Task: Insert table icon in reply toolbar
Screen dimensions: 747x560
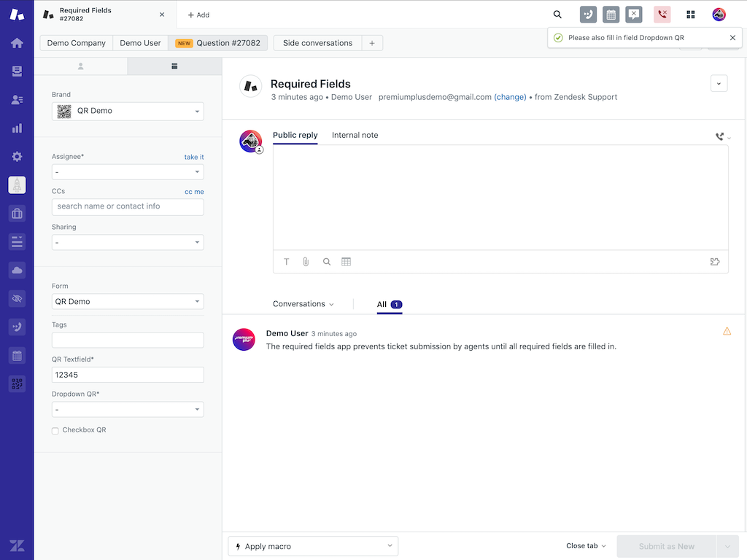Action: point(346,262)
